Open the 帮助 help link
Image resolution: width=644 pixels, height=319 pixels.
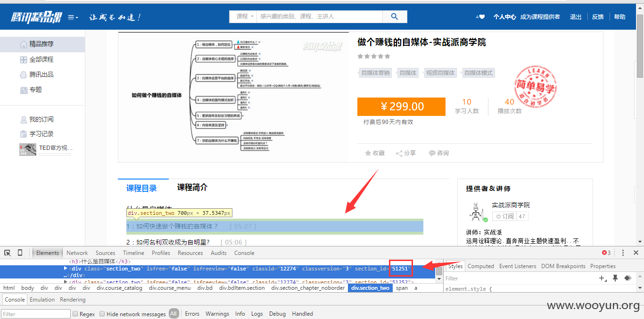[619, 17]
